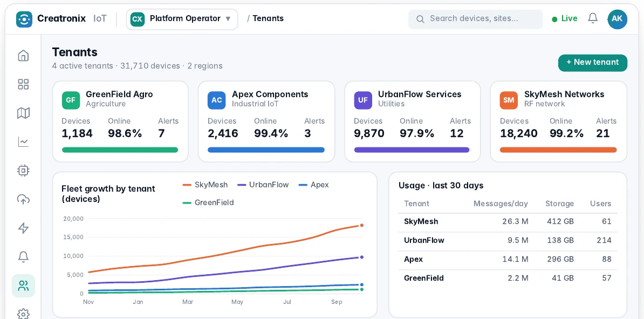This screenshot has width=644, height=319.
Task: Toggle the UrbanFlow legend series
Action: (x=263, y=185)
